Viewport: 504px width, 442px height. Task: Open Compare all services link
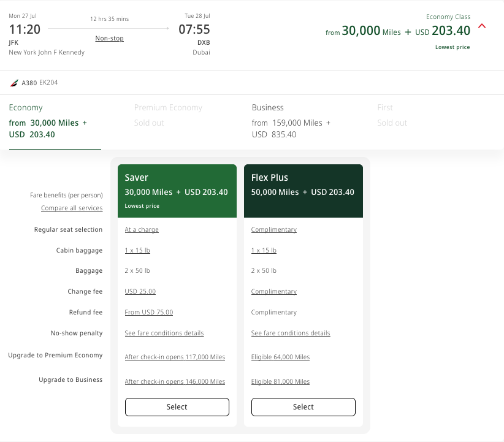pyautogui.click(x=72, y=208)
